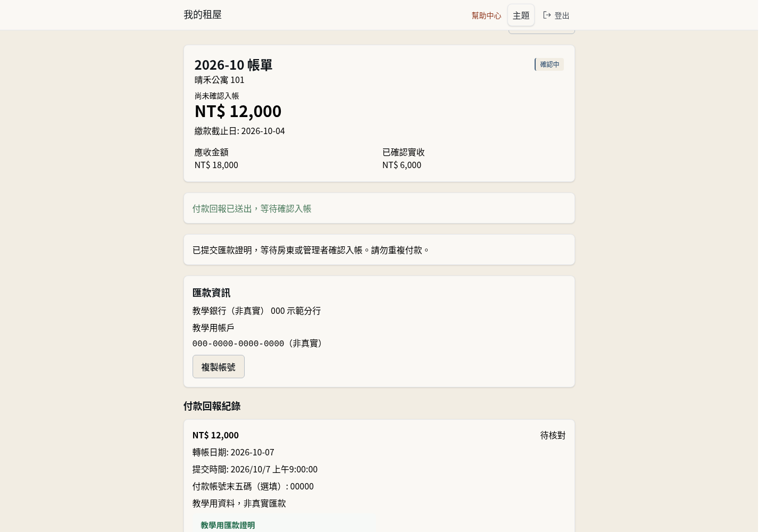
Task: Select the 轉帳日期: 2026-10-07 line
Action: [x=234, y=452]
